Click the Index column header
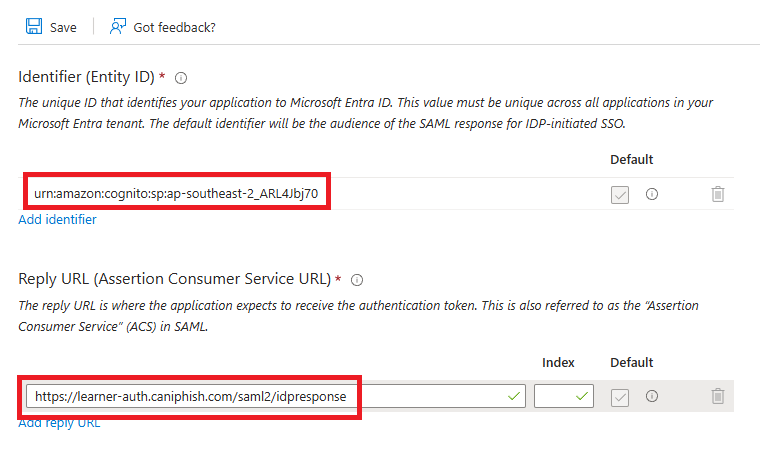760x449 pixels. coord(558,362)
